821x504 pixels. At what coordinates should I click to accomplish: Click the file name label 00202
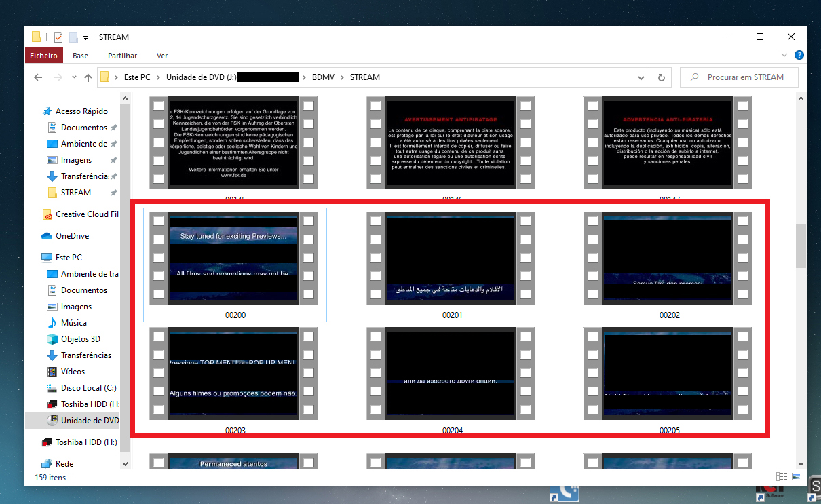pyautogui.click(x=669, y=315)
